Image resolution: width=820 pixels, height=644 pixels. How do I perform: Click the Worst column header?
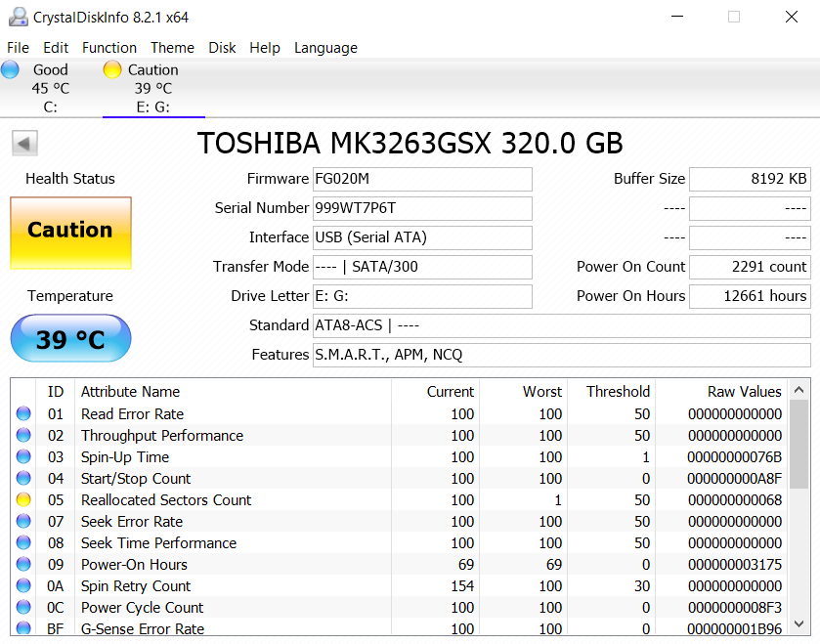coord(523,392)
